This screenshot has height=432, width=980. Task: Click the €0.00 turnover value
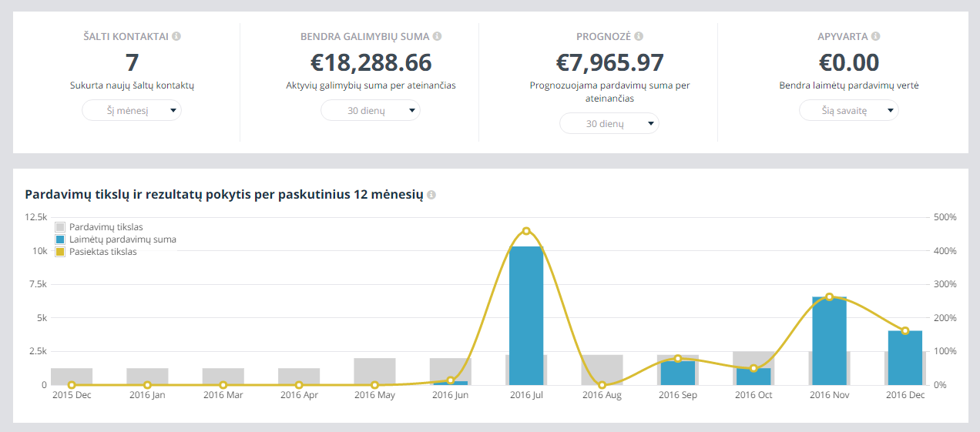click(x=849, y=62)
